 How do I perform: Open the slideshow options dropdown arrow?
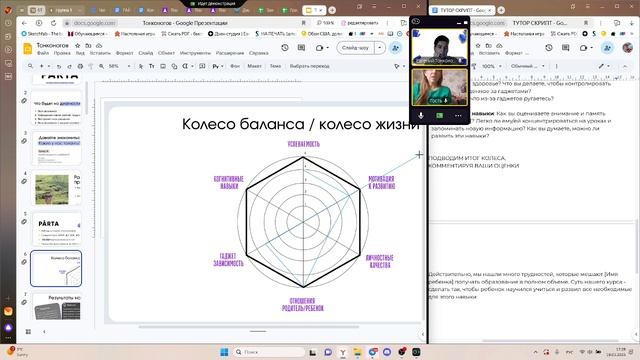point(380,48)
